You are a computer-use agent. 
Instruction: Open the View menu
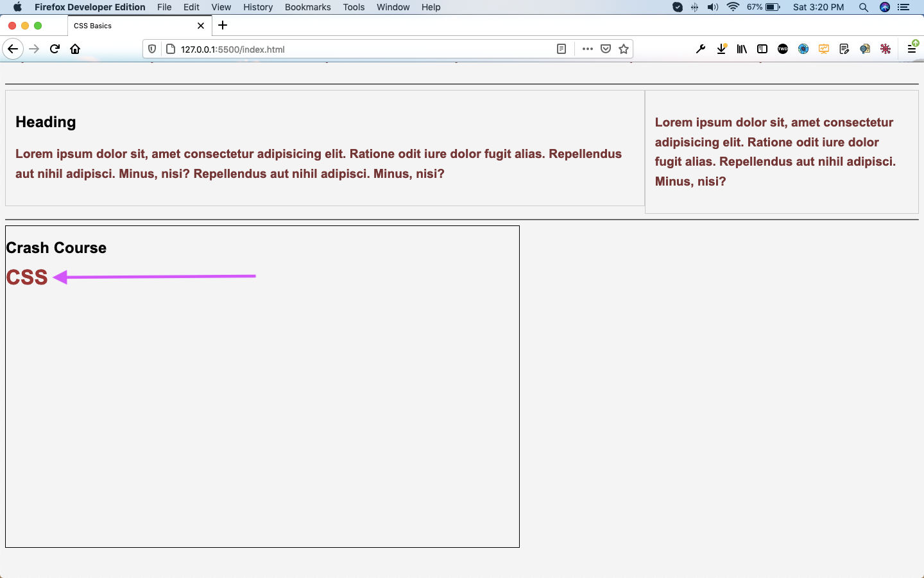tap(221, 7)
